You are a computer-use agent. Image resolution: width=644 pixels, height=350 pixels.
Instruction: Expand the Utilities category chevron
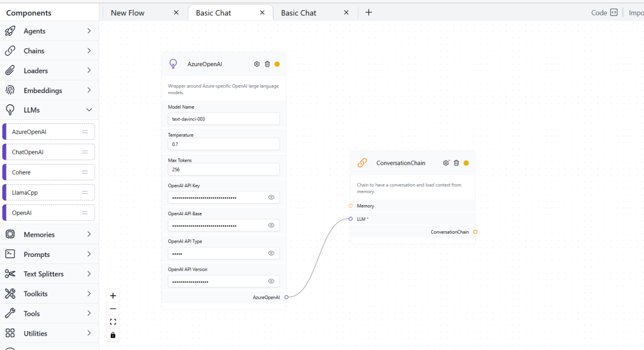pos(89,333)
